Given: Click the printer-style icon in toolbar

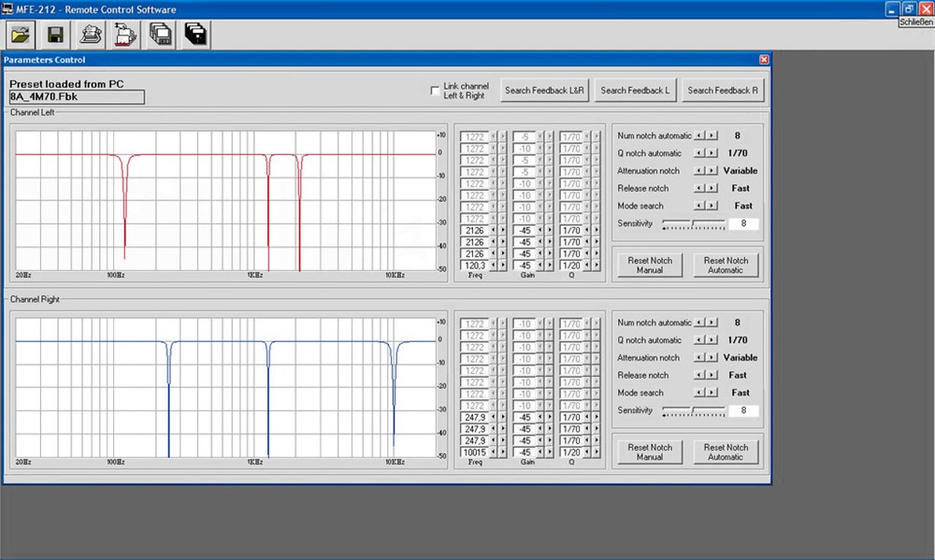Looking at the screenshot, I should [91, 36].
